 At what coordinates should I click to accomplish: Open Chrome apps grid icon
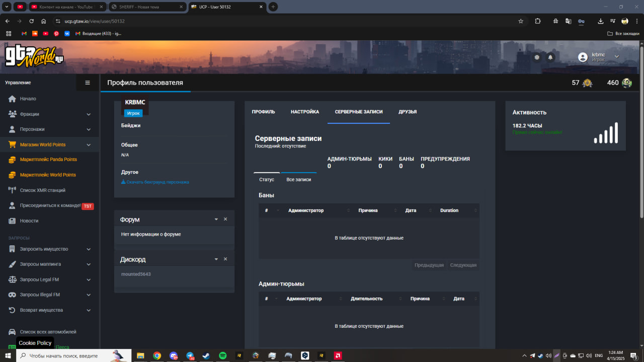[8, 34]
